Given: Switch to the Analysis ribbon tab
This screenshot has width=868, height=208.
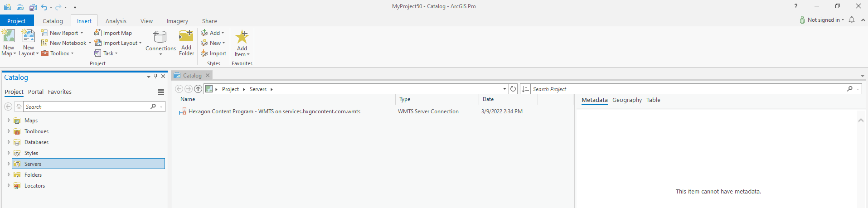Looking at the screenshot, I should pos(116,21).
